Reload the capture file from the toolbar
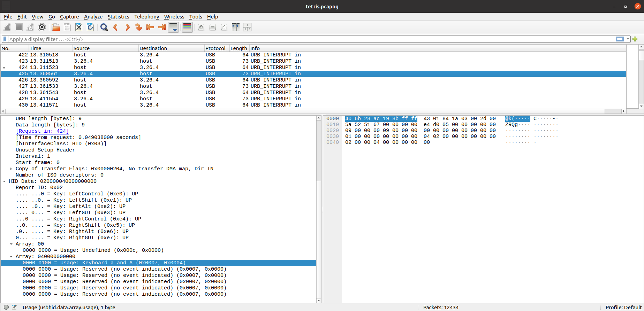The image size is (644, 311). point(90,27)
